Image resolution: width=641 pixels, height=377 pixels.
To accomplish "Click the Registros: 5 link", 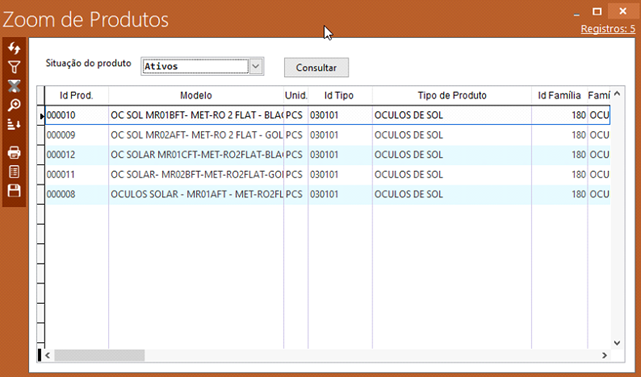I will click(x=608, y=29).
